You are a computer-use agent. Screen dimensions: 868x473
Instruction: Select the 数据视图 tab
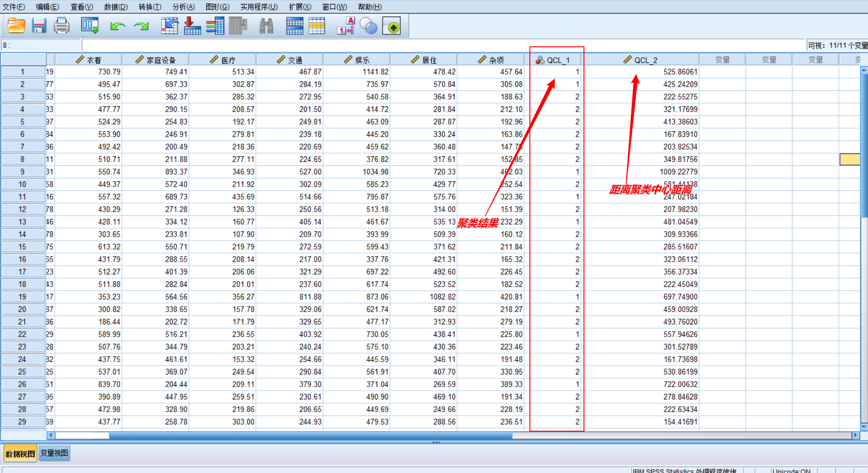click(x=20, y=453)
